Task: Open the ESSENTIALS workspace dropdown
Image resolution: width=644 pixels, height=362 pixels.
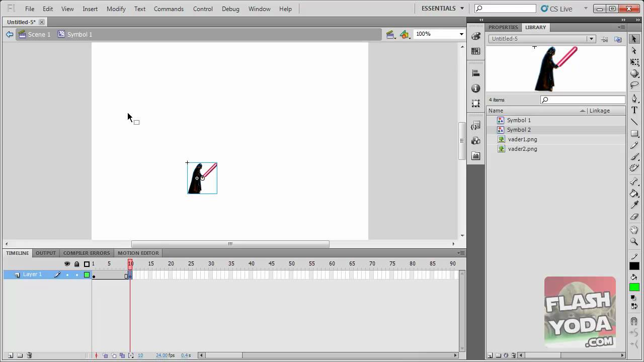Action: (x=443, y=9)
